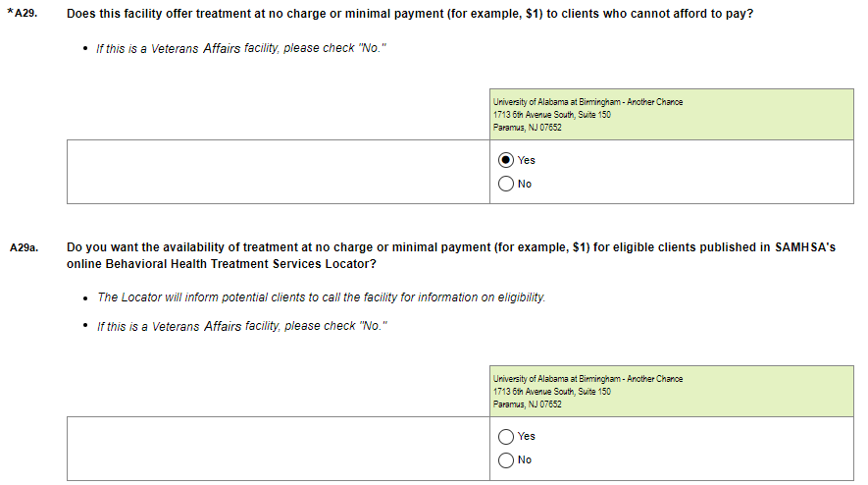
Task: Choose No radio for A29a Locator publishing
Action: click(506, 459)
